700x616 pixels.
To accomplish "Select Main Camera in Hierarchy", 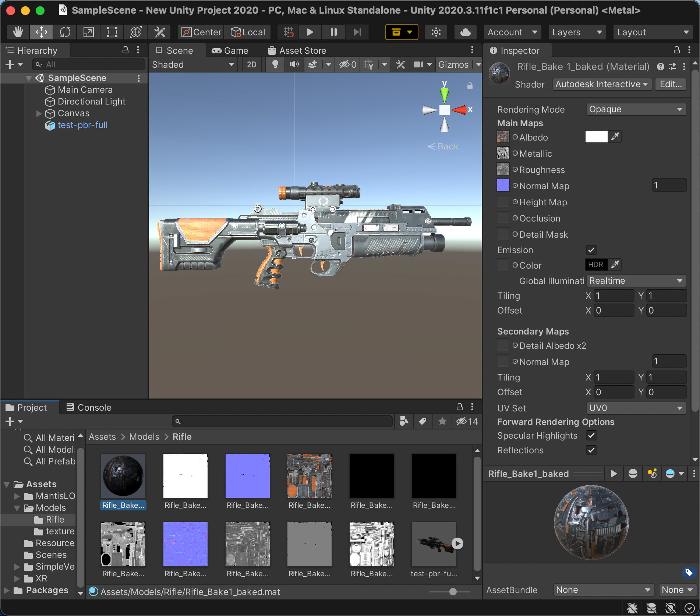I will click(85, 90).
